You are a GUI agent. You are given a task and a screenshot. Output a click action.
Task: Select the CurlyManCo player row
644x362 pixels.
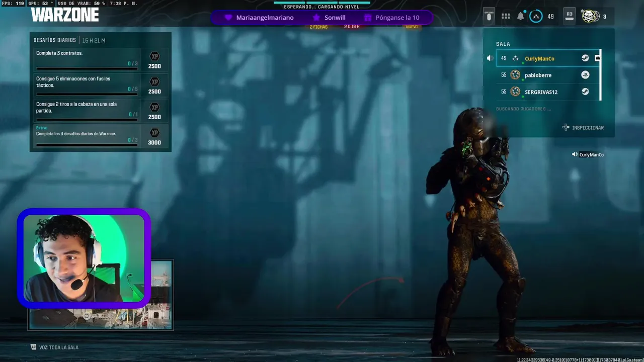click(548, 58)
